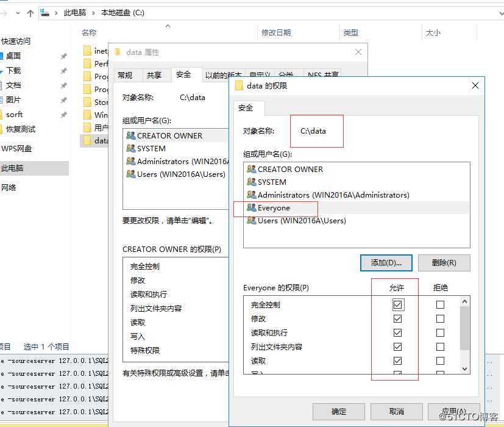
Task: Click pin icon next to 下载
Action: click(63, 71)
